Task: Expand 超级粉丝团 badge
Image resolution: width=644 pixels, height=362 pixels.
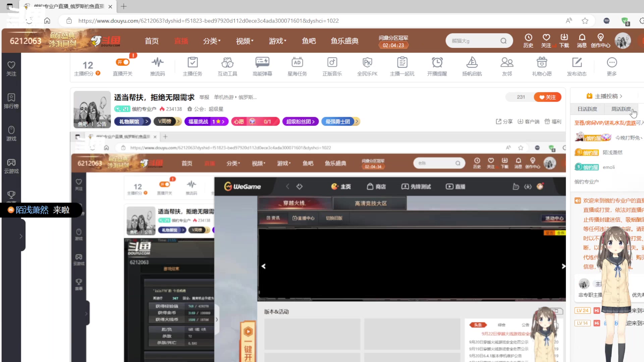Action: coord(300,122)
